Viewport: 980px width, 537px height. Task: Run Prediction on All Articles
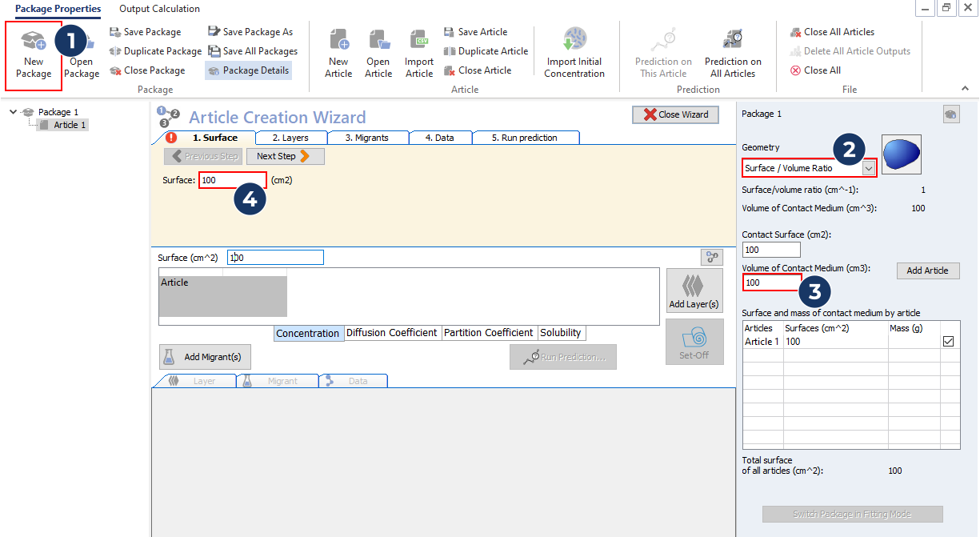tap(733, 40)
